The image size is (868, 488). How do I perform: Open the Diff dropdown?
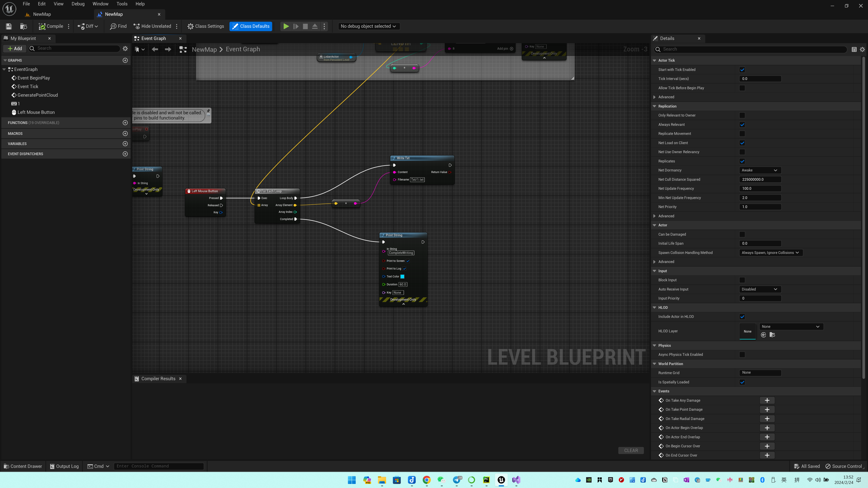[x=88, y=26]
